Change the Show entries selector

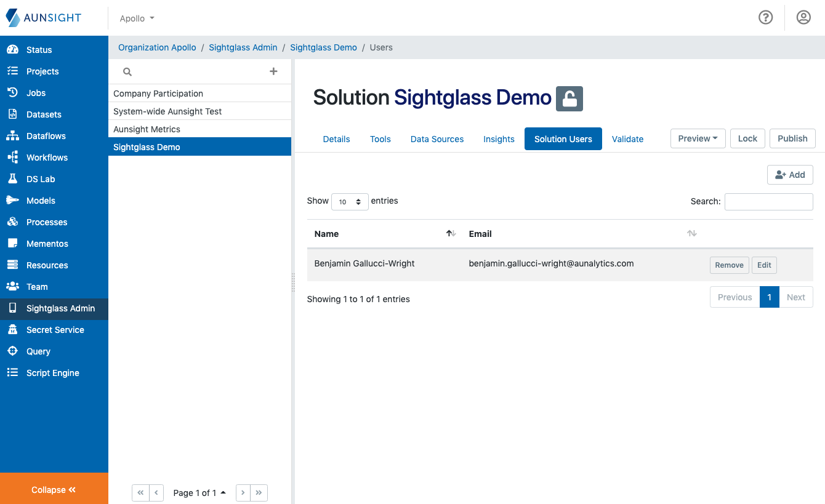point(350,201)
